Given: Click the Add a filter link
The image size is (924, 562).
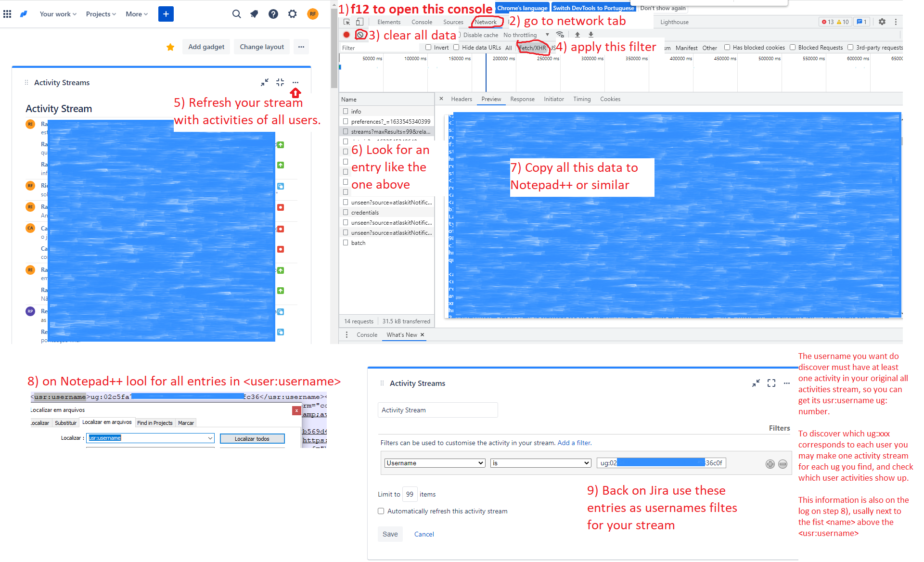Looking at the screenshot, I should click(574, 443).
